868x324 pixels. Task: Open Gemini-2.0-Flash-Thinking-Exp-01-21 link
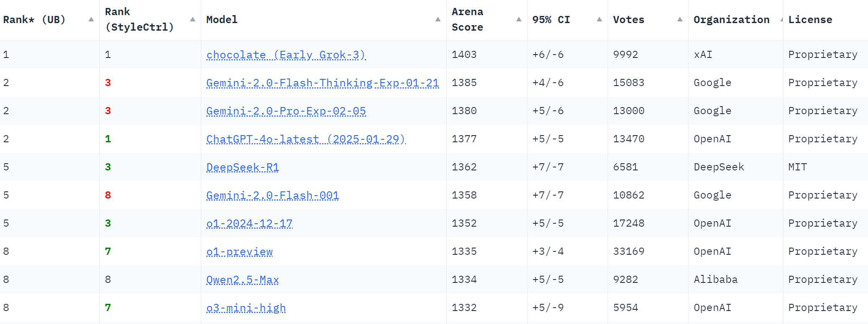(x=322, y=83)
